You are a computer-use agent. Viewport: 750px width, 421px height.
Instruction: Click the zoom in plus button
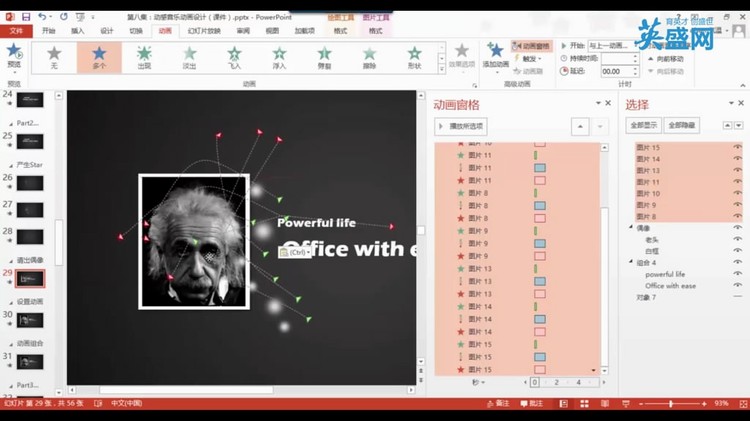(704, 404)
